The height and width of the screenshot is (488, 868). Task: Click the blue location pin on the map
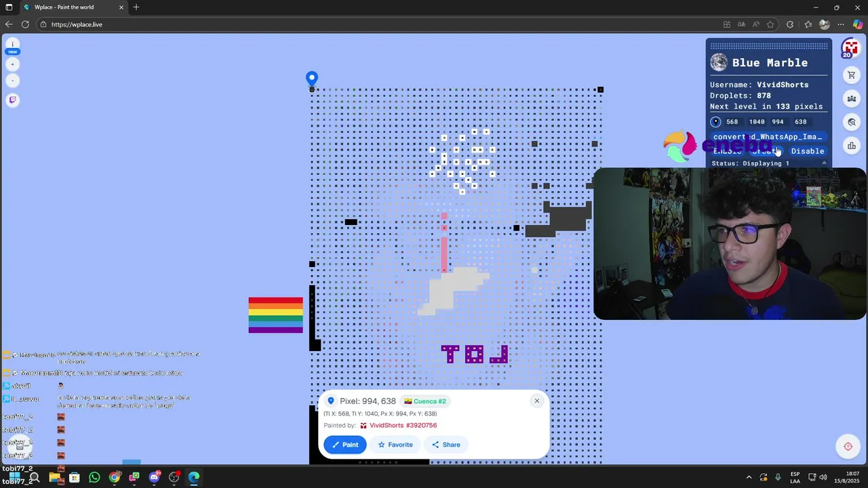pos(311,79)
